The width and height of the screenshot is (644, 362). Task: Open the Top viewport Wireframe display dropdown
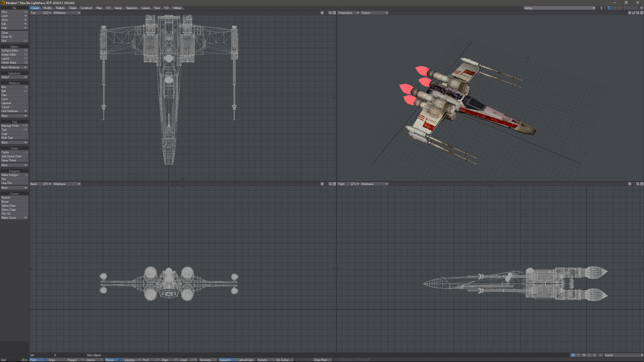(x=66, y=13)
